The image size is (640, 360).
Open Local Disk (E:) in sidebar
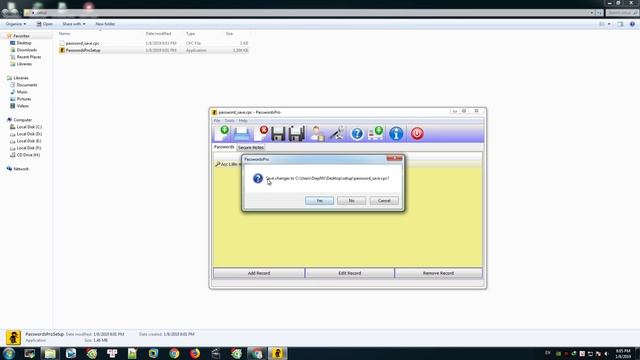coord(29,141)
